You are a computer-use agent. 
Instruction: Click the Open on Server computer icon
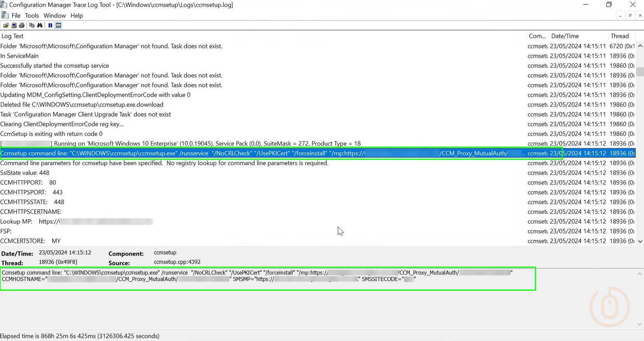[x=14, y=25]
